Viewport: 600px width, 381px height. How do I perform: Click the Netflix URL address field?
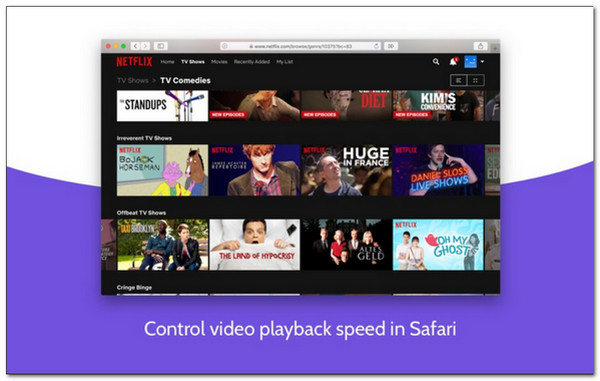[x=300, y=46]
